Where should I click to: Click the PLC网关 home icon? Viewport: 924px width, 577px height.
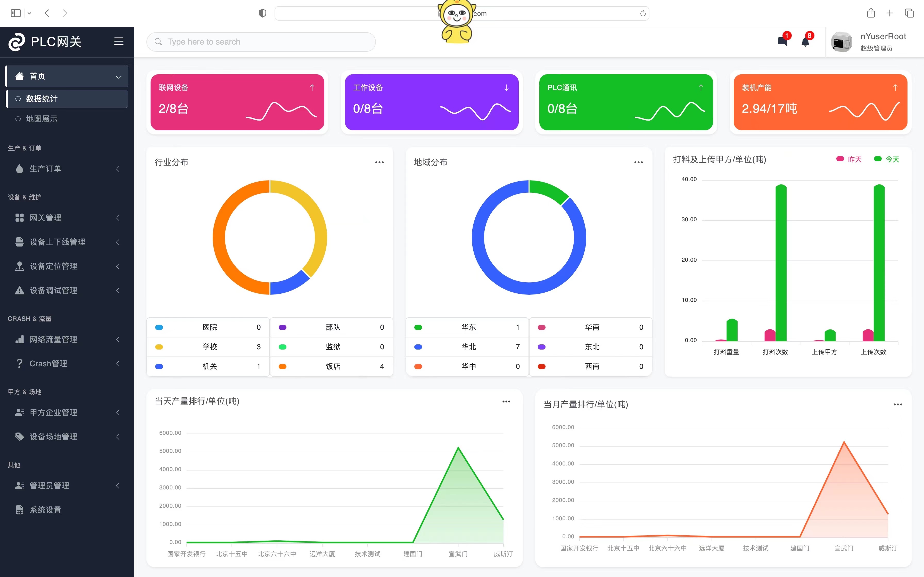coord(17,41)
